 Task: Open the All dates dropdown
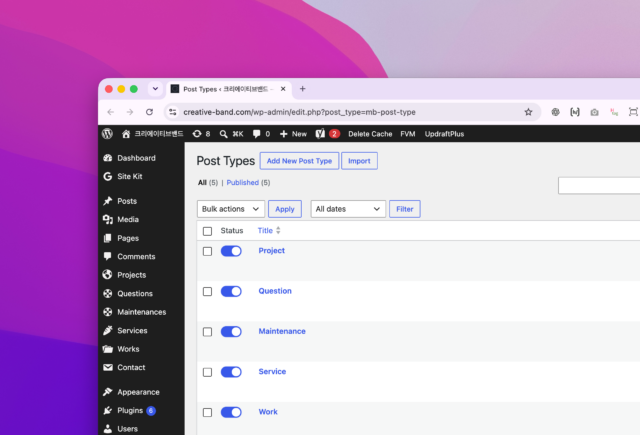pos(348,209)
